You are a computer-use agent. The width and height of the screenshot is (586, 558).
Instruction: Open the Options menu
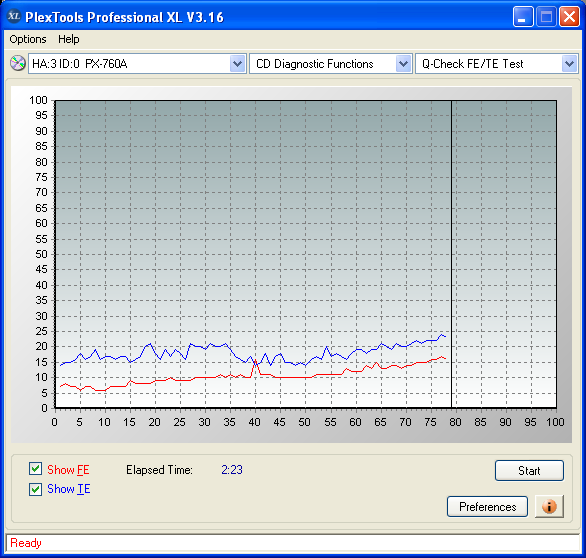coord(28,39)
